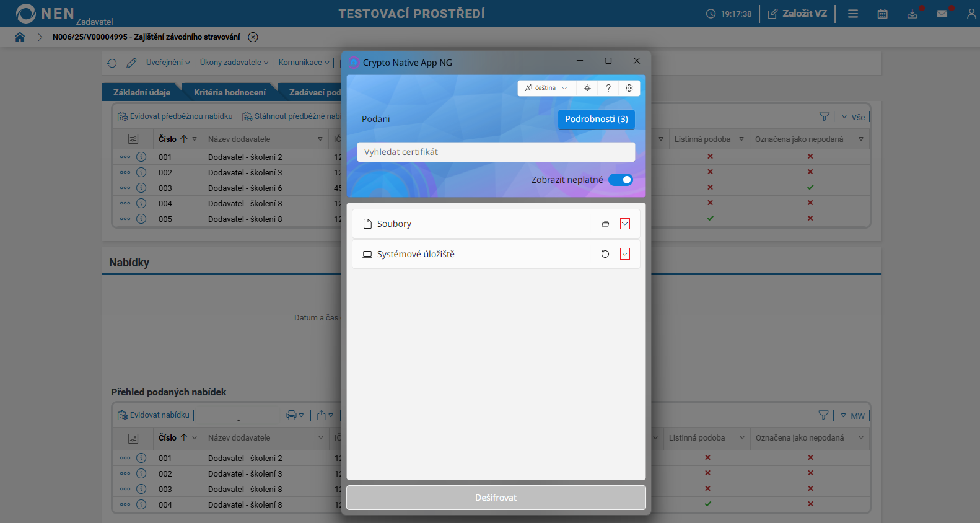Expand the Systémové úložiště section chevron

coord(625,254)
